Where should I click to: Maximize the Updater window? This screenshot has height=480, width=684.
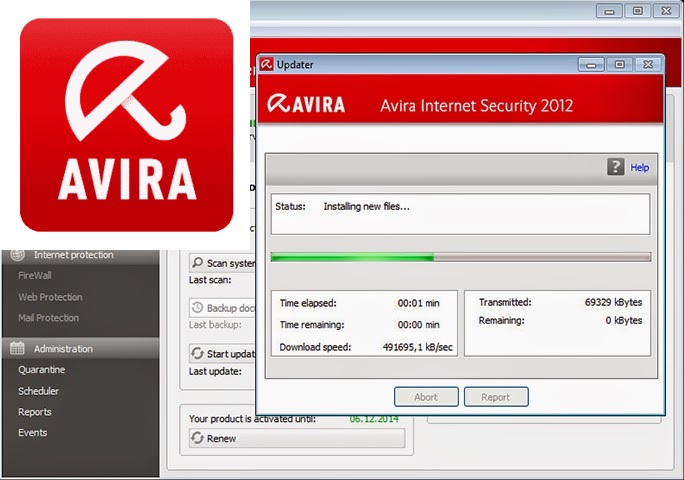coord(619,65)
